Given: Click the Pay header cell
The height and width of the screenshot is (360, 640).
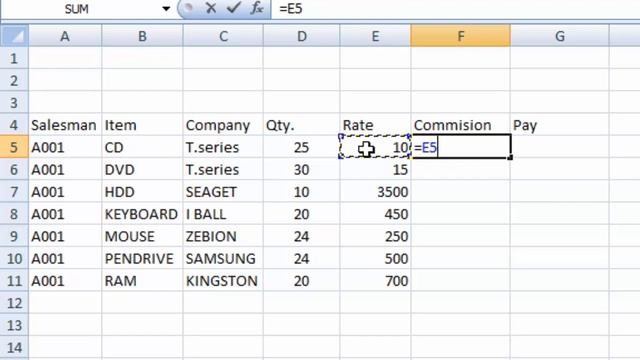Looking at the screenshot, I should 560,125.
